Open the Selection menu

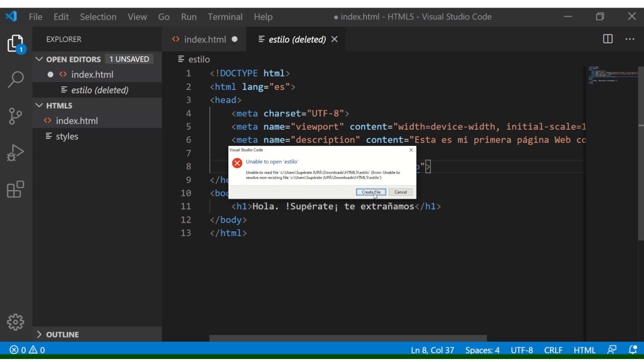tap(98, 17)
